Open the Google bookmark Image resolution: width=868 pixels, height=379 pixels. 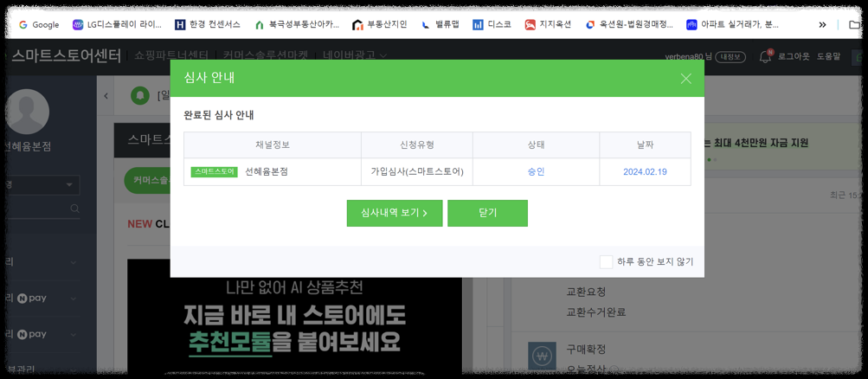(39, 24)
